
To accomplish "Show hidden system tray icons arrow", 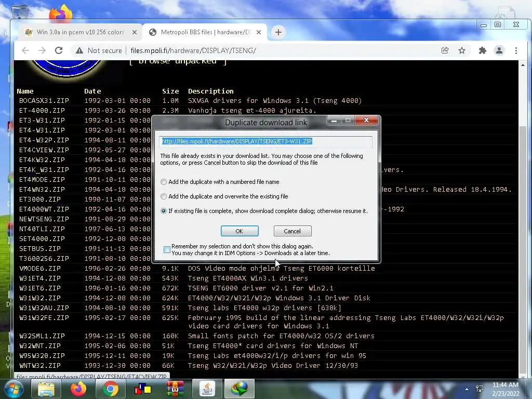I will 467,389.
